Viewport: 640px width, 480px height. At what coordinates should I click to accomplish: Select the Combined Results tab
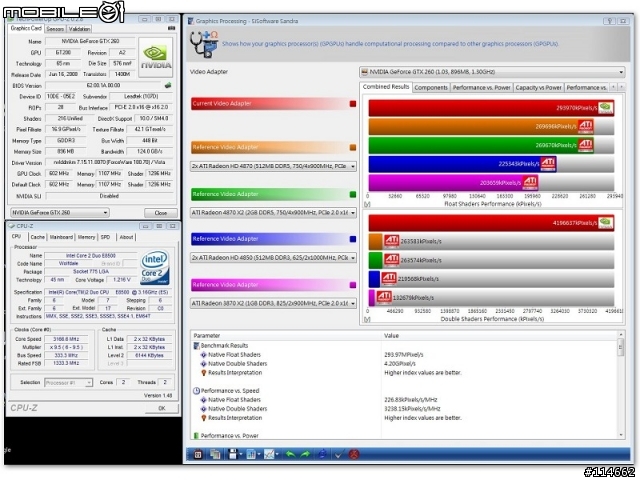coord(386,87)
